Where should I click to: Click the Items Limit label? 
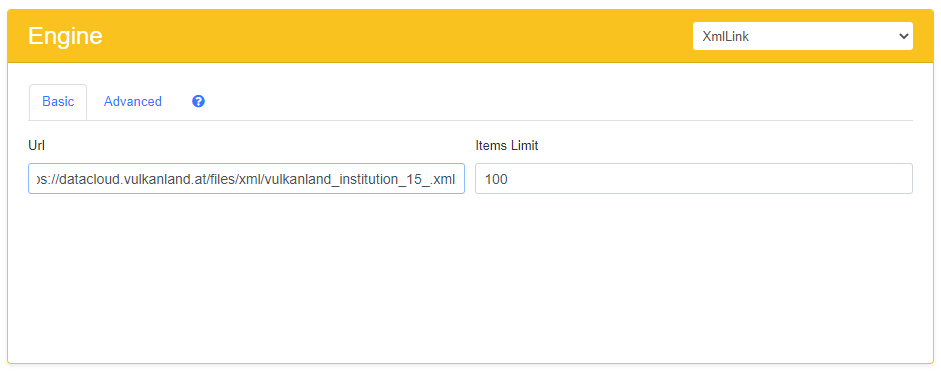[507, 146]
